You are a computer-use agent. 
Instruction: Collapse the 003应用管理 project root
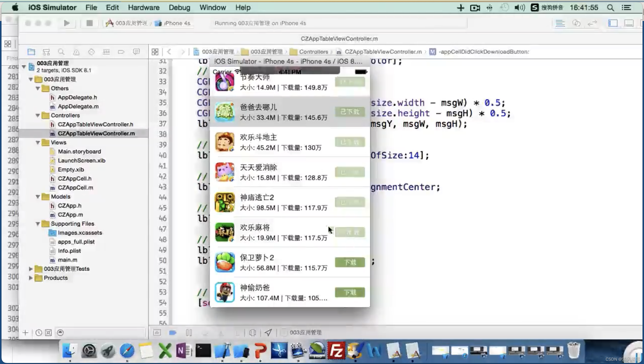pyautogui.click(x=24, y=67)
